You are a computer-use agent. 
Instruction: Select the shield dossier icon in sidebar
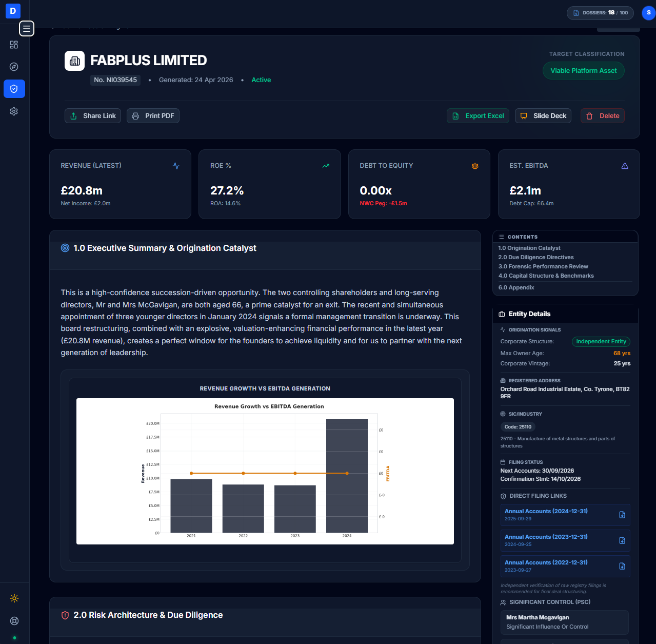pos(14,89)
